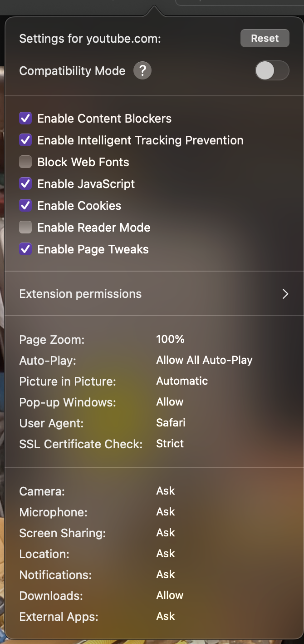Toggle the Compatibility Mode switch
This screenshot has width=304, height=644.
[272, 71]
